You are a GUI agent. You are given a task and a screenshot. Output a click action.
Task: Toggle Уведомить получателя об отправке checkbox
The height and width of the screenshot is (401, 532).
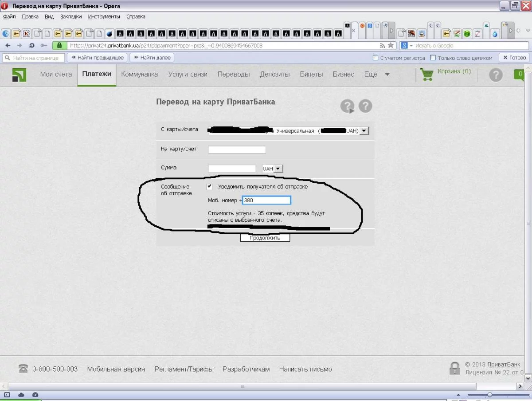[x=210, y=187]
